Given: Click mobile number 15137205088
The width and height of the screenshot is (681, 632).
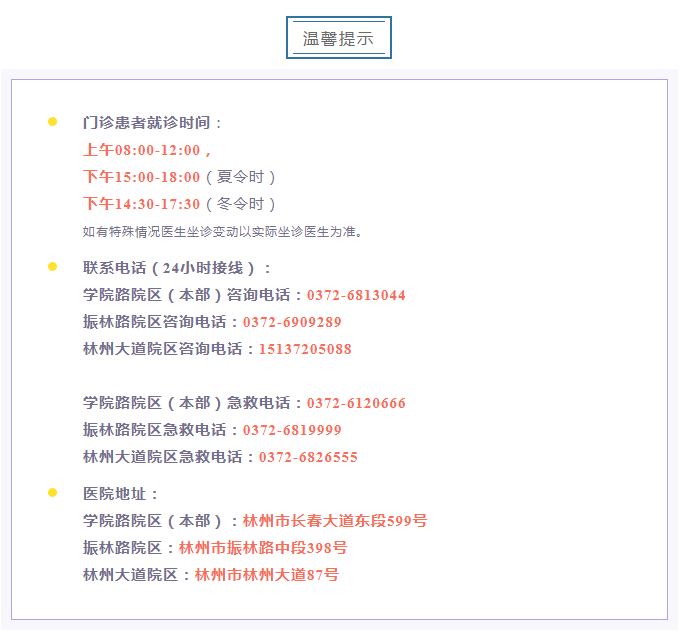Looking at the screenshot, I should [x=305, y=349].
